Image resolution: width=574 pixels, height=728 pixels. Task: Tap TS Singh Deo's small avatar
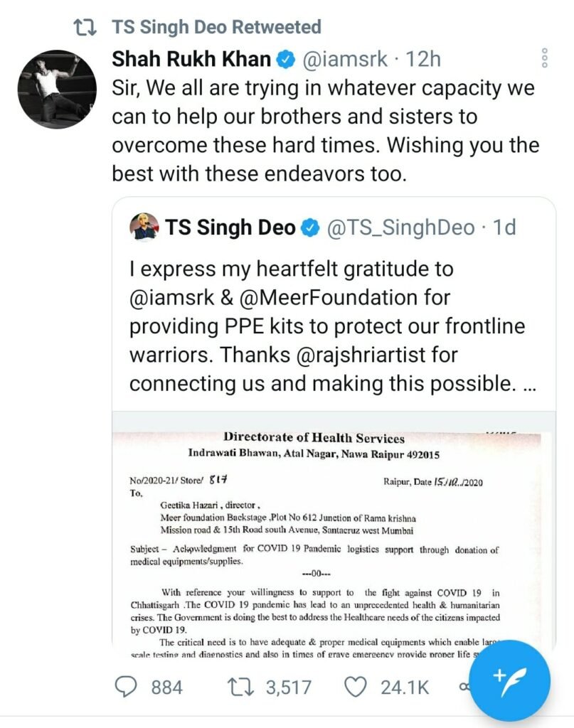click(144, 227)
